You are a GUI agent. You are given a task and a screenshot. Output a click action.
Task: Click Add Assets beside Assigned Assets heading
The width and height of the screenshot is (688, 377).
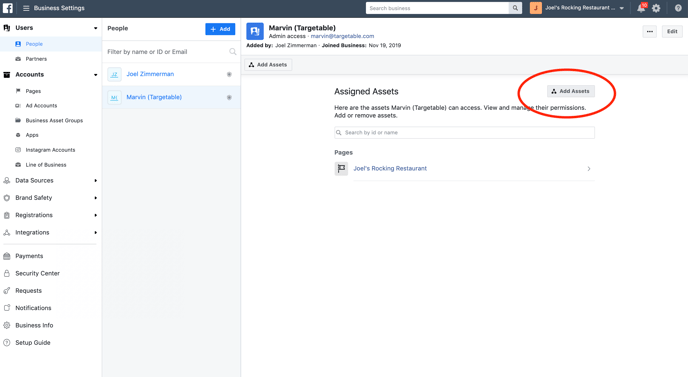570,91
